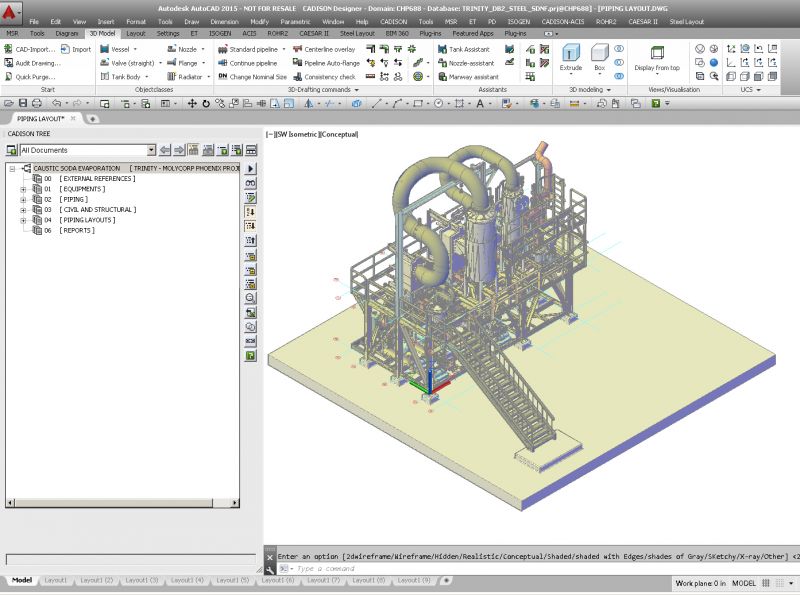This screenshot has height=595, width=800.
Task: Click the CADISON tree horizontal scrollbar
Action: 122,503
